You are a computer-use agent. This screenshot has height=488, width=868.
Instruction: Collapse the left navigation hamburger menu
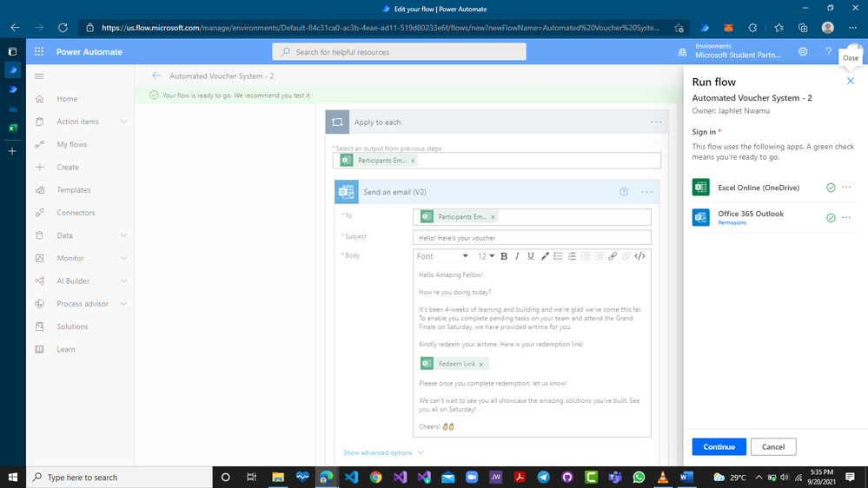tap(39, 76)
